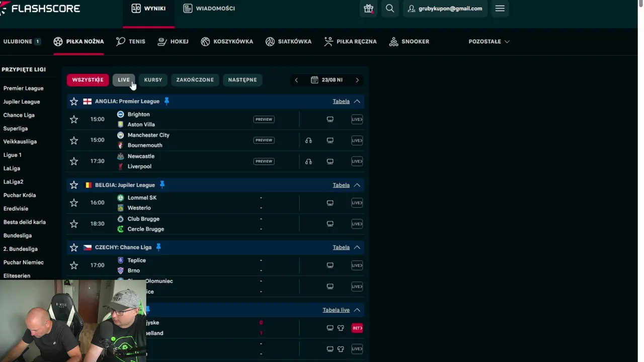The height and width of the screenshot is (362, 644).
Task: Click TV icon for Club Brugge match
Action: pos(330,224)
